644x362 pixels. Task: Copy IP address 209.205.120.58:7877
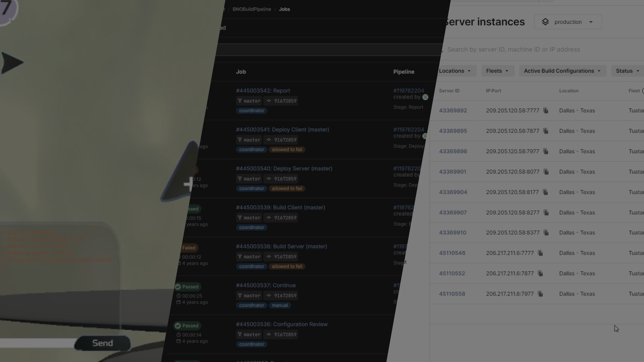pos(546,131)
